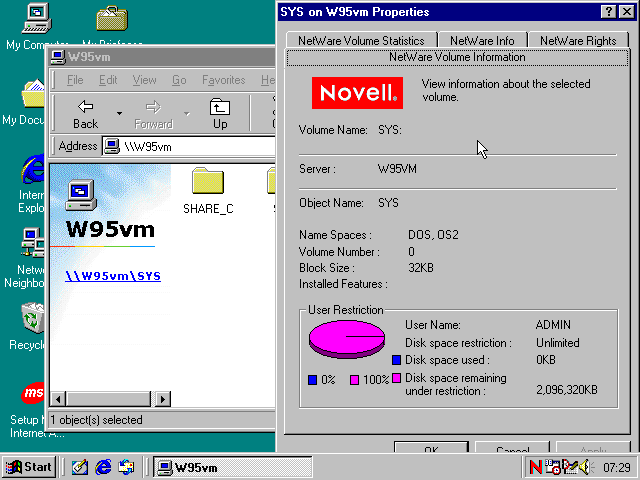Screen dimensions: 640x480
Task: Click the blue Disk space used swatch
Action: click(396, 360)
